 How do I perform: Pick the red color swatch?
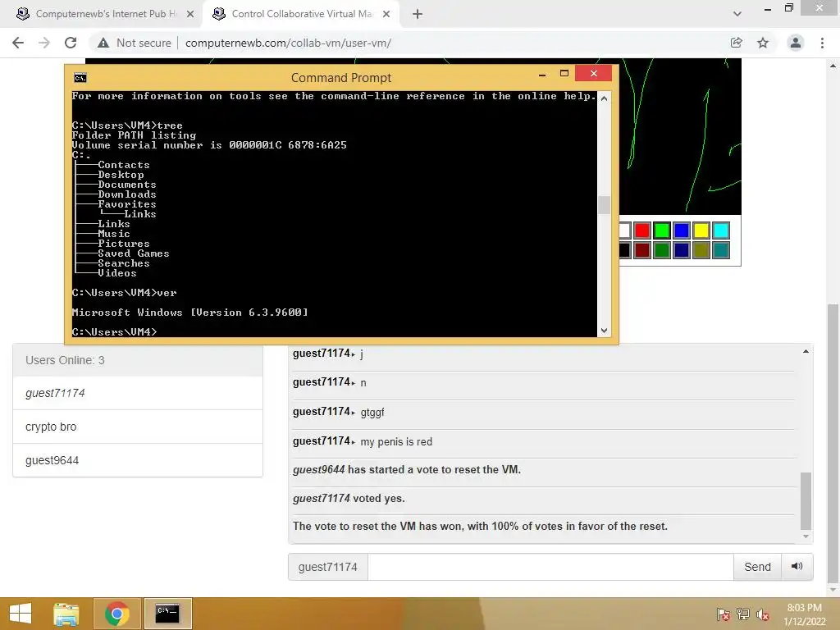(641, 231)
